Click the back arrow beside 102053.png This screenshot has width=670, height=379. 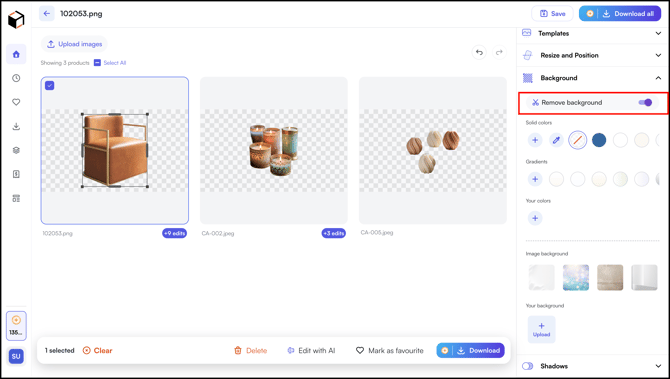coord(47,14)
